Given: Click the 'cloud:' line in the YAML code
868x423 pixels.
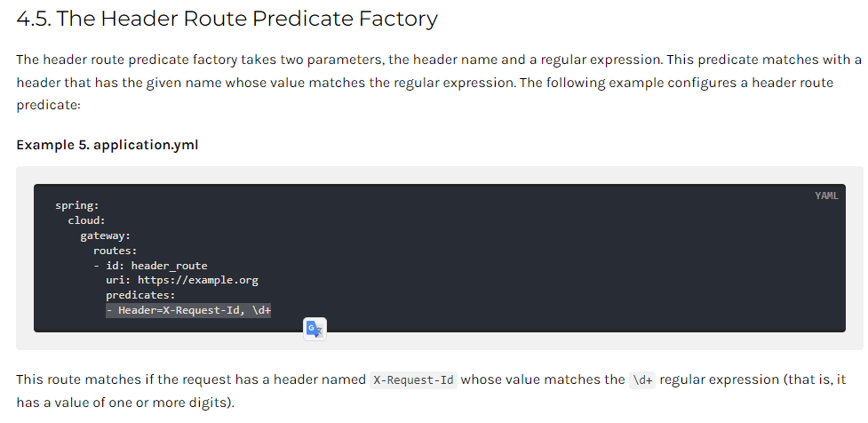Looking at the screenshot, I should coord(87,220).
